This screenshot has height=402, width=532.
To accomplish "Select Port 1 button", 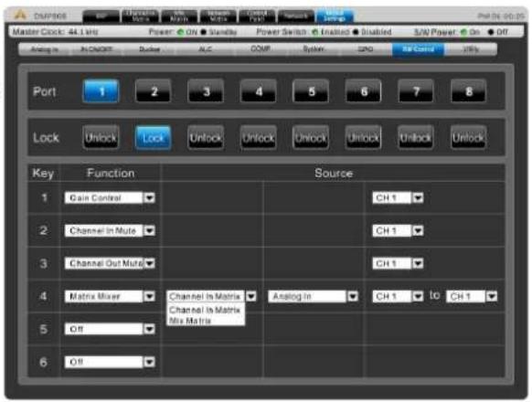I will point(101,91).
